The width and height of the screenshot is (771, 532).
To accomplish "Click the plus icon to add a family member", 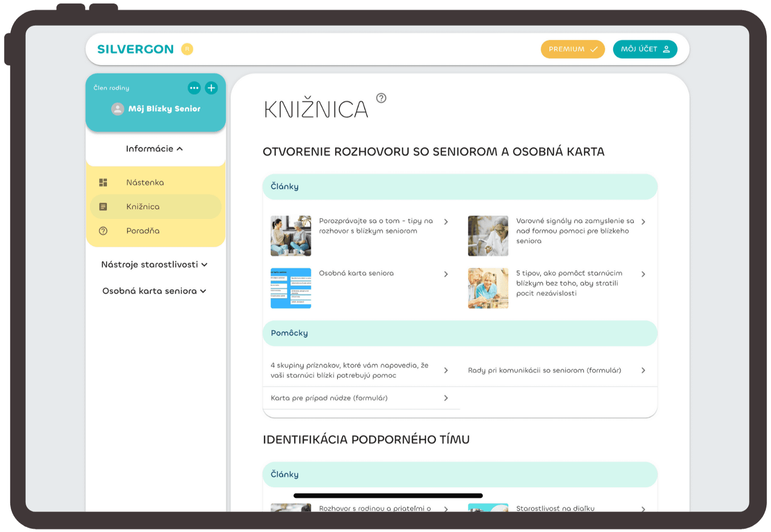I will (x=211, y=88).
